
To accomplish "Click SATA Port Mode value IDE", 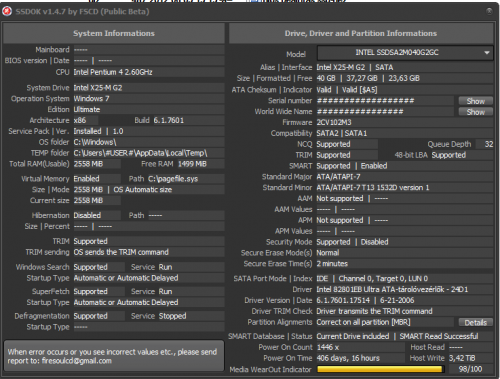I will pyautogui.click(x=322, y=279).
